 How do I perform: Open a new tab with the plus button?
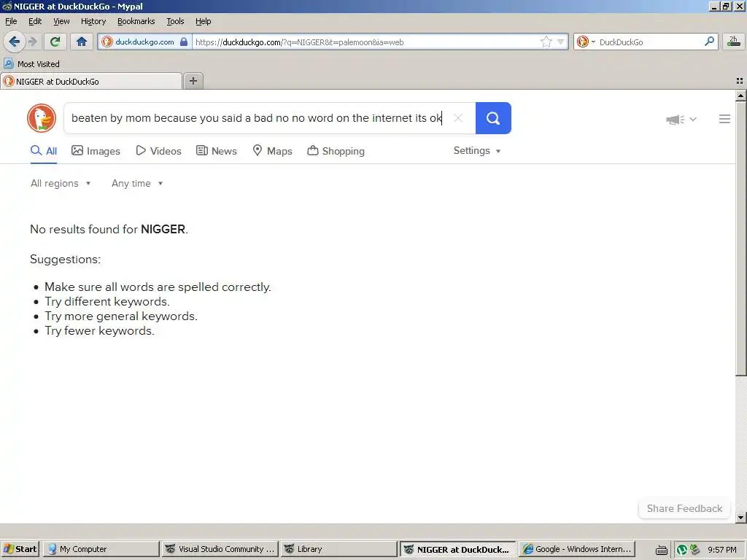193,81
